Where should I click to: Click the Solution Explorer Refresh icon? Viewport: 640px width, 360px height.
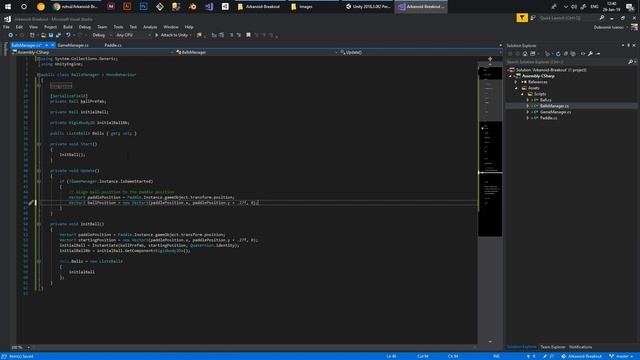point(558,54)
